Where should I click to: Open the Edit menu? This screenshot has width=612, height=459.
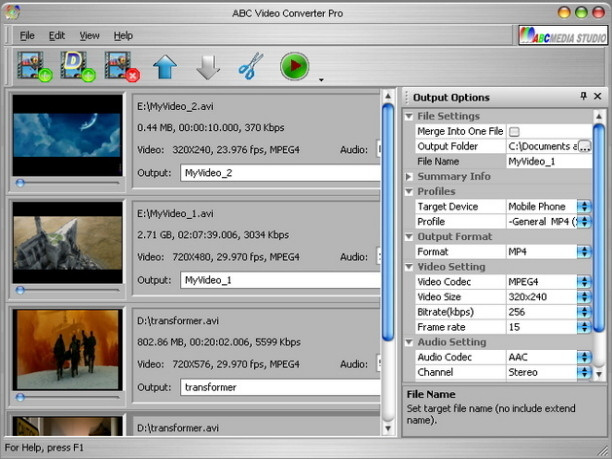tap(57, 36)
